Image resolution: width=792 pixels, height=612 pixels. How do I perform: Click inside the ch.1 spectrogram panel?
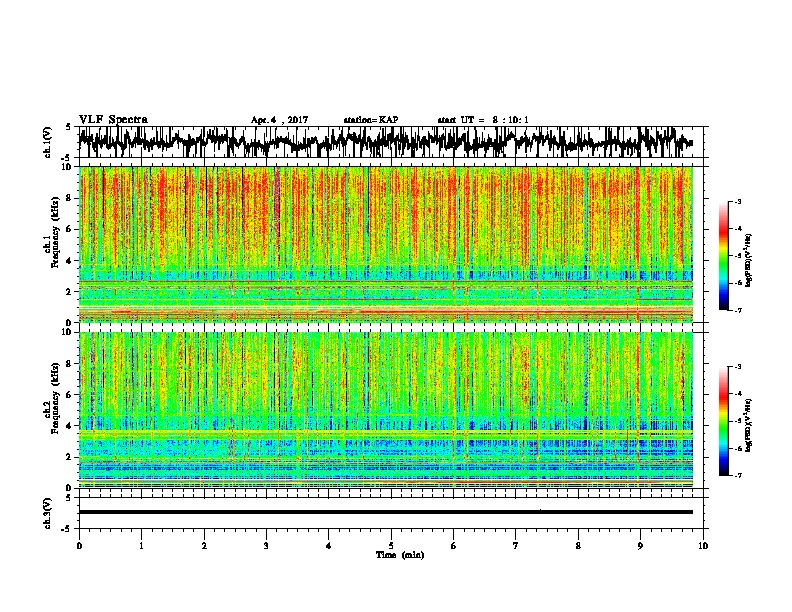point(386,244)
